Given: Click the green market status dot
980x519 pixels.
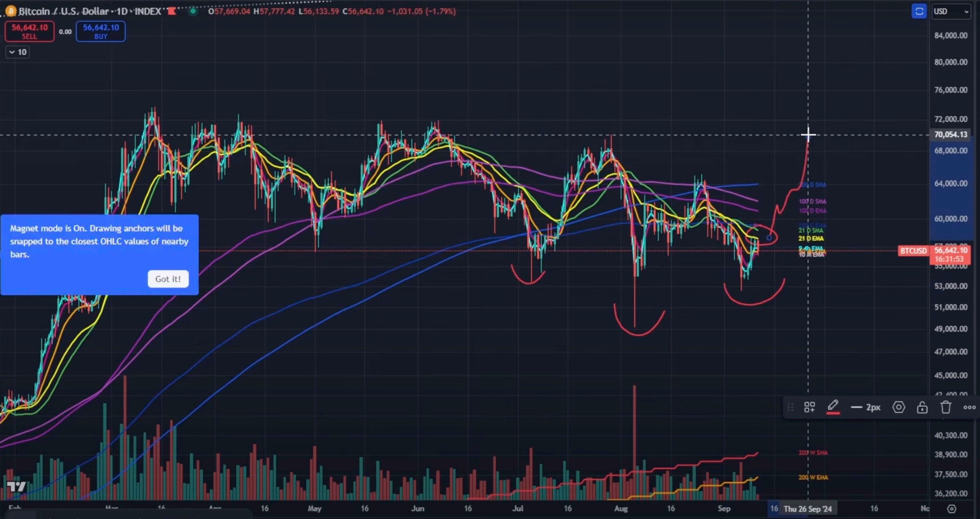Looking at the screenshot, I should coord(193,12).
